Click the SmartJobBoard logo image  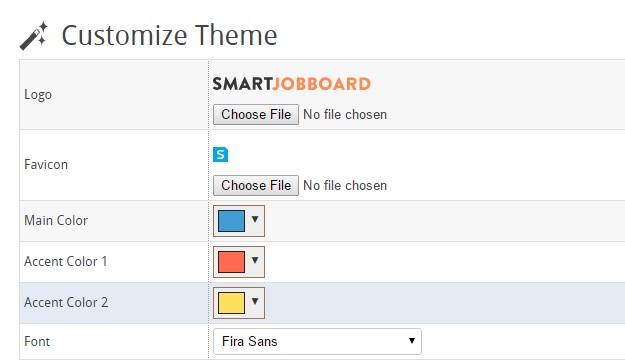(292, 84)
